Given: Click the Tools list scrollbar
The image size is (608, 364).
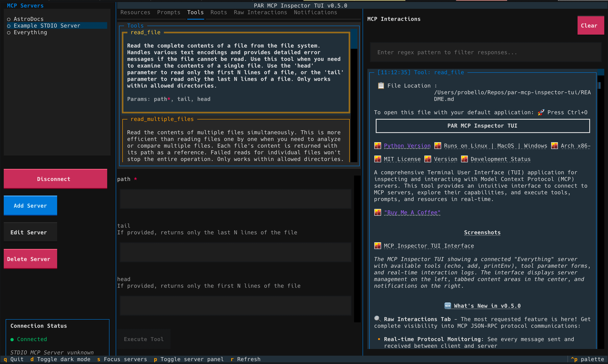Looking at the screenshot, I should [x=354, y=96].
